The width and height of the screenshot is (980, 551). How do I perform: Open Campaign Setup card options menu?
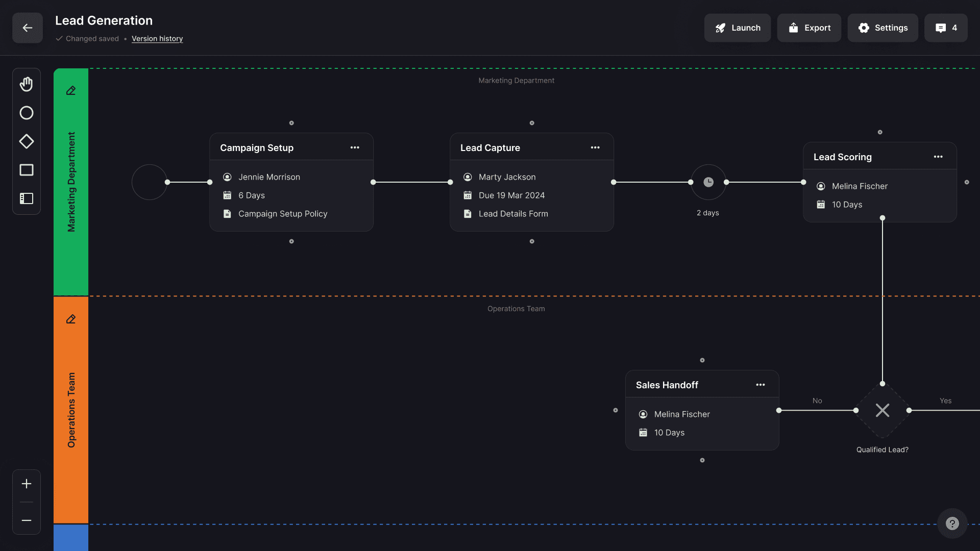[x=355, y=147]
